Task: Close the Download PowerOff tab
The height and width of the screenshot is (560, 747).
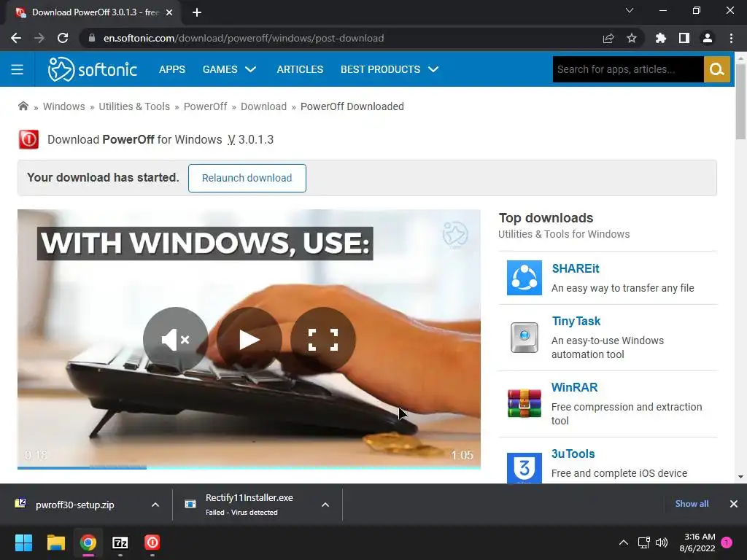Action: tap(169, 12)
